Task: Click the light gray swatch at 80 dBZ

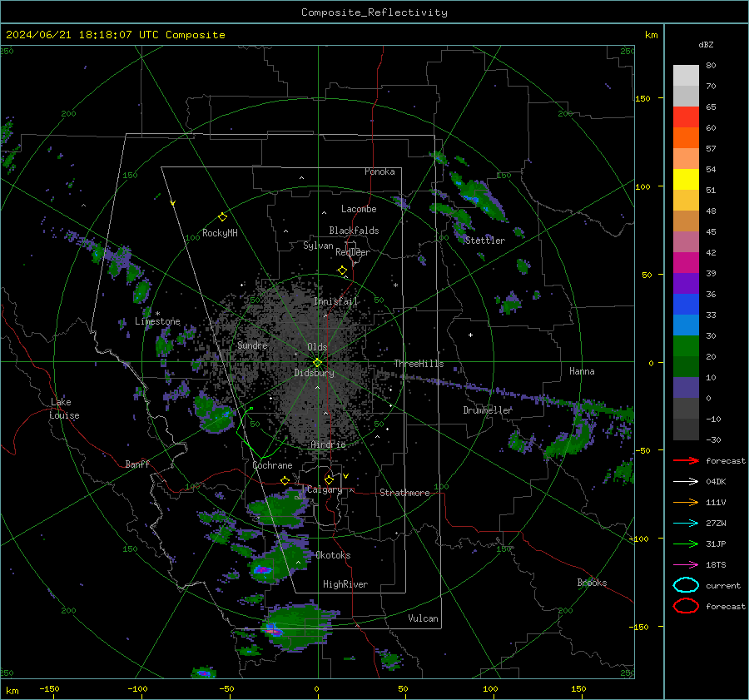Action: tap(686, 76)
